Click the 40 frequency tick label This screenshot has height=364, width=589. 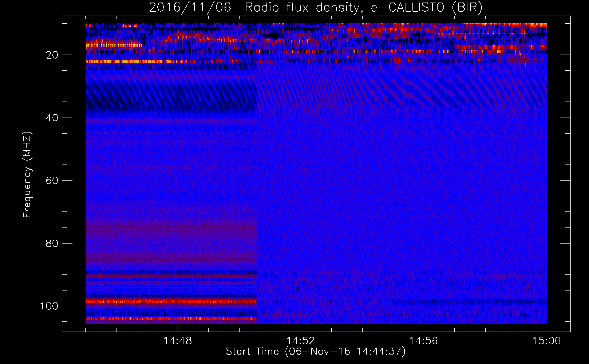point(52,118)
